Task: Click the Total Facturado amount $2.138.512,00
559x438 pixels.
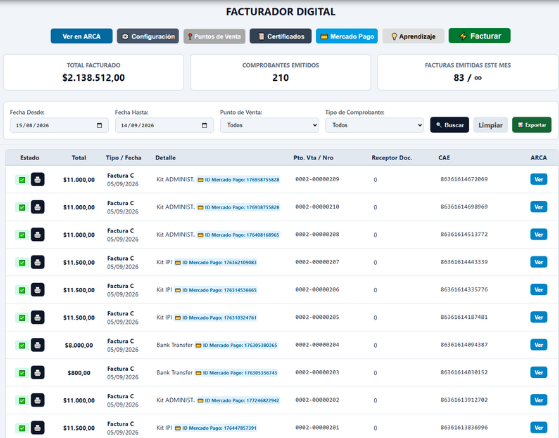Action: point(93,78)
